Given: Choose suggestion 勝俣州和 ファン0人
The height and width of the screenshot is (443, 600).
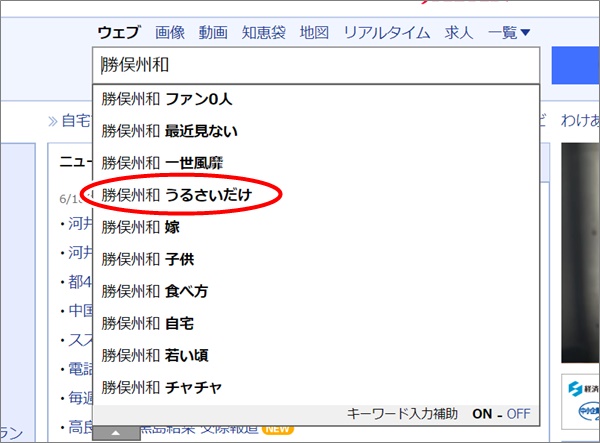Looking at the screenshot, I should (166, 100).
